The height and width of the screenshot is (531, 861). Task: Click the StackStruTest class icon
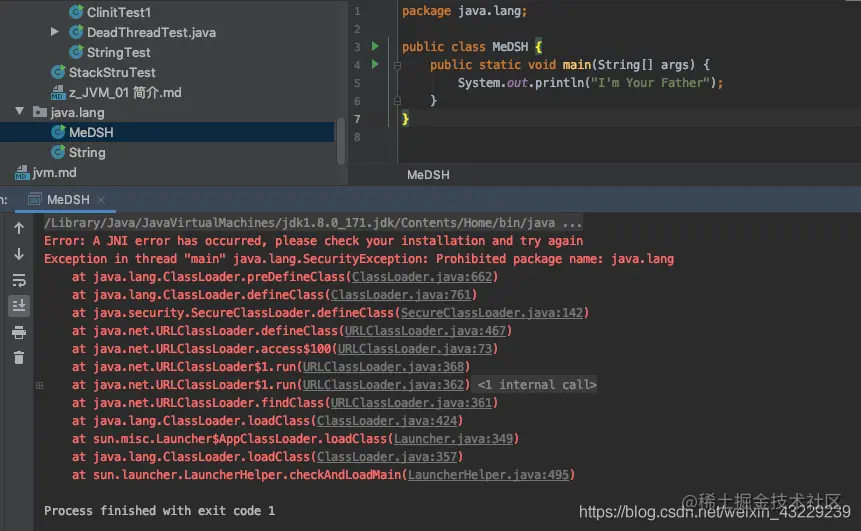[58, 72]
